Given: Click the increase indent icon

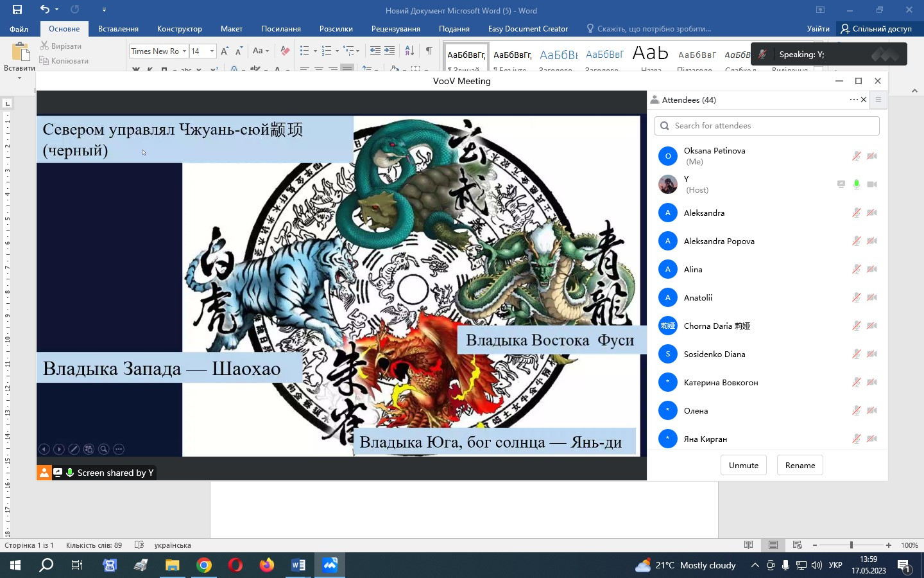Looking at the screenshot, I should [x=389, y=51].
